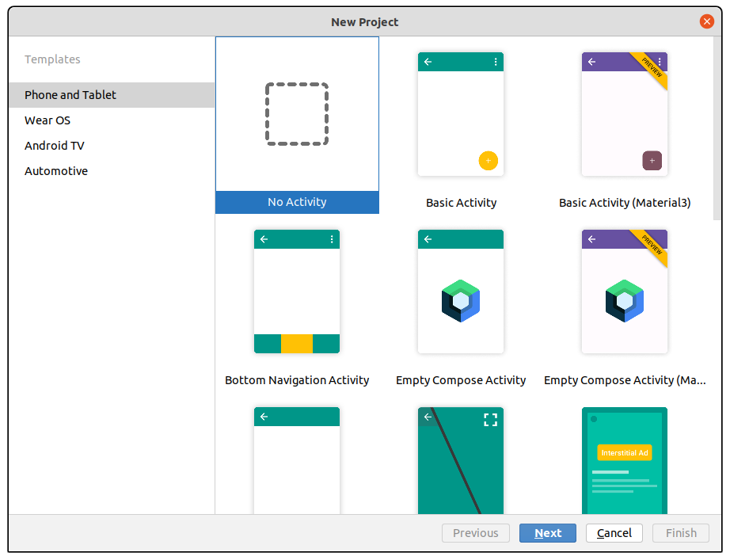The height and width of the screenshot is (560, 730).
Task: Select the No Activity template
Action: coord(297,114)
